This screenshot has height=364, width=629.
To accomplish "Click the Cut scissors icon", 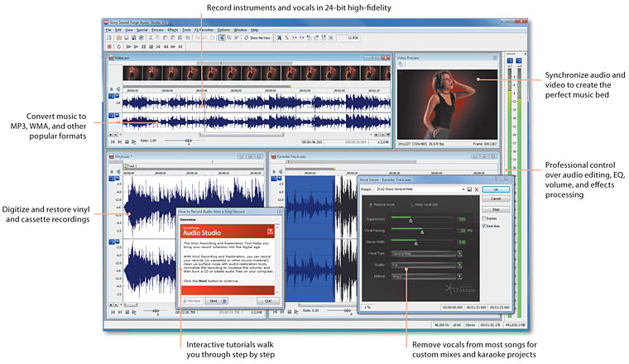I will (151, 38).
